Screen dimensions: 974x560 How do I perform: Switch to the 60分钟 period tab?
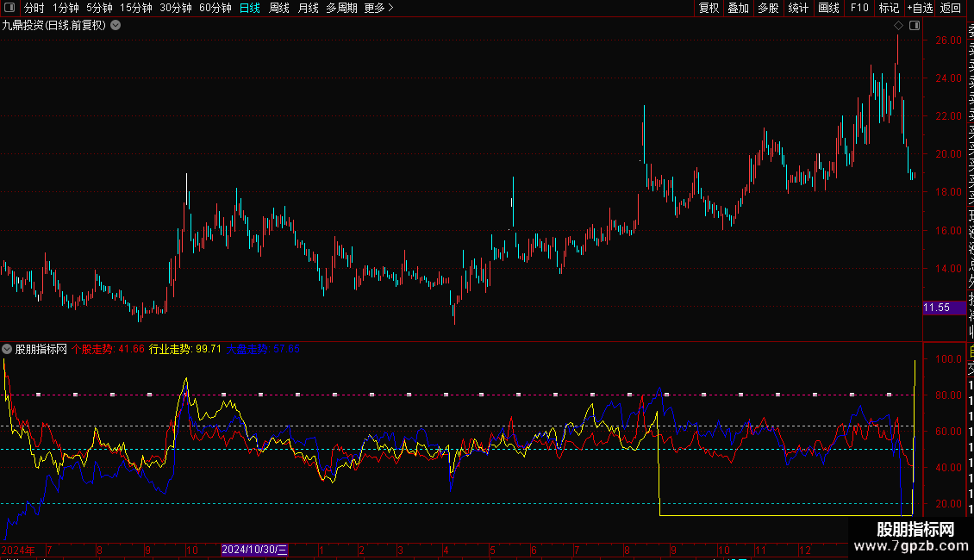coord(215,8)
